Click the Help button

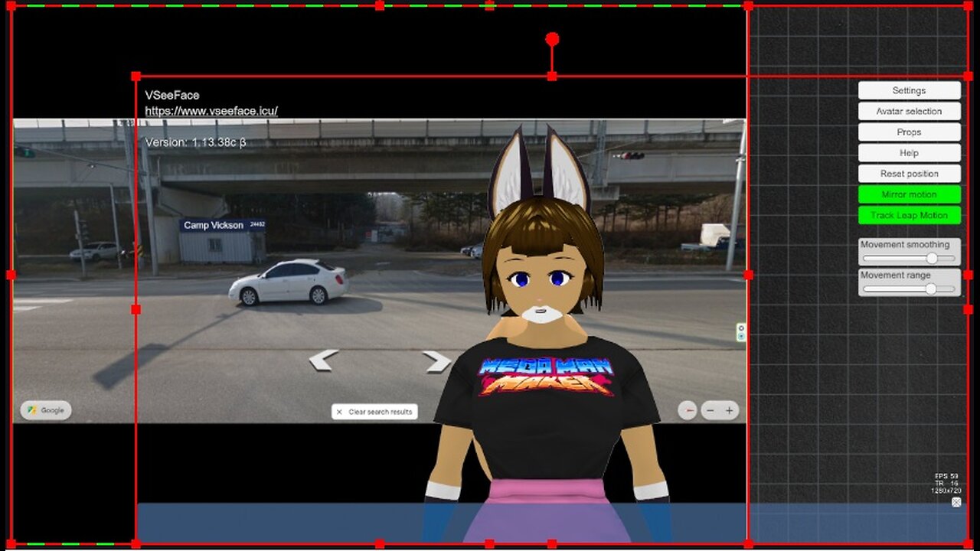coord(909,152)
